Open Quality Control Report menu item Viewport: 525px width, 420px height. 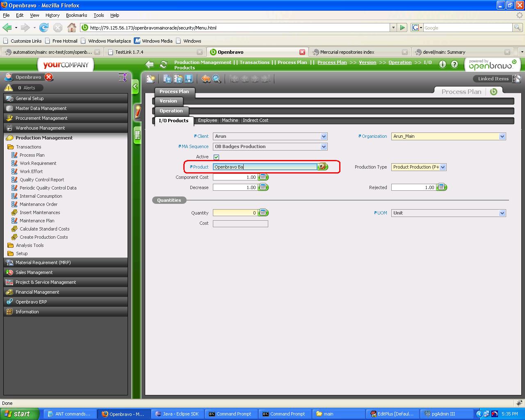tap(42, 180)
